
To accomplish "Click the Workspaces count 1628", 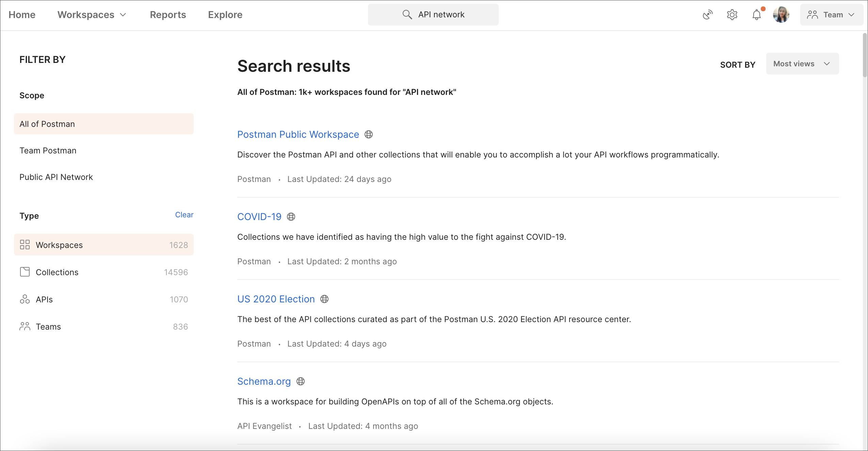I will coord(178,245).
